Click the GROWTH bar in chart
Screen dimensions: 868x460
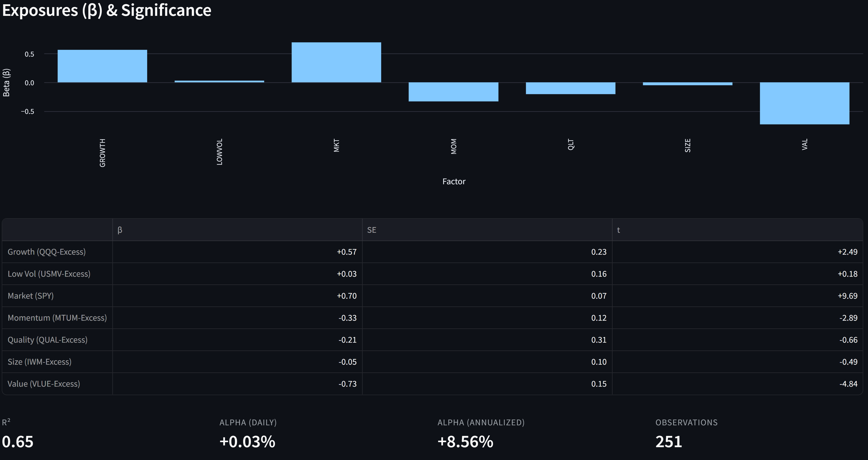point(102,66)
